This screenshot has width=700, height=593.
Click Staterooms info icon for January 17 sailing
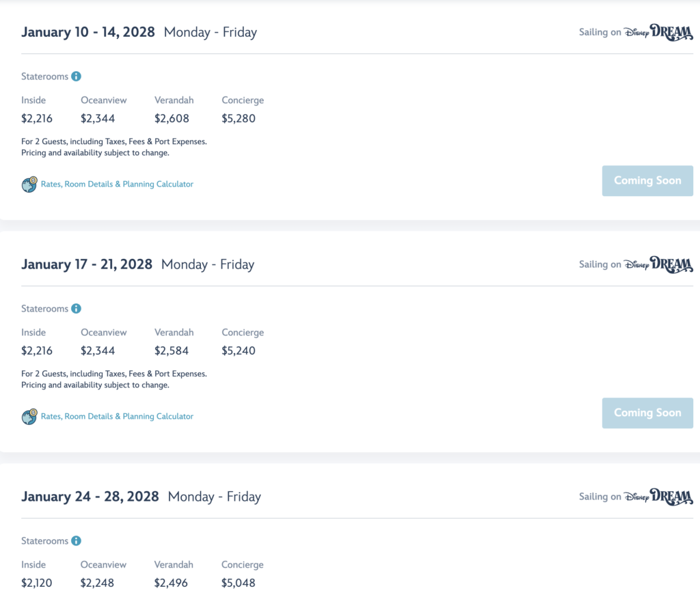pyautogui.click(x=77, y=309)
